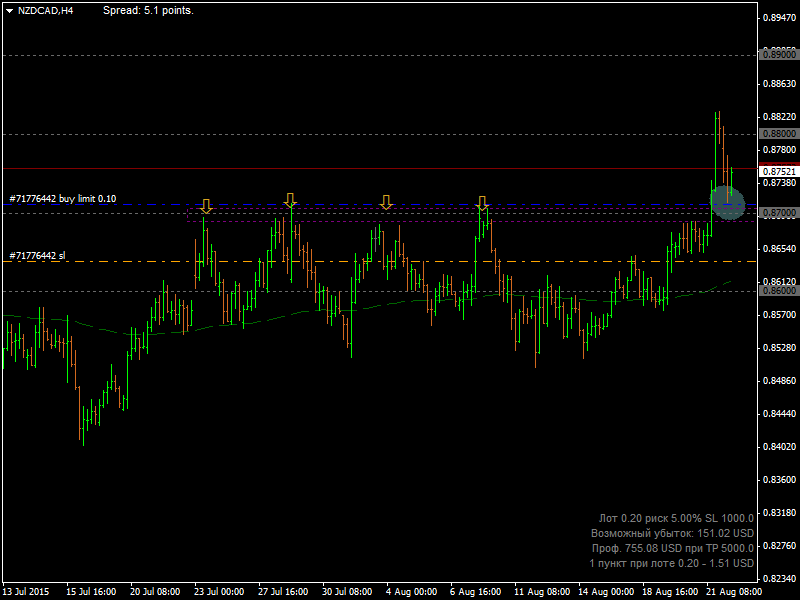This screenshot has width=800, height=600.
Task: Click the Возможный убыток: 151.02 USD text
Action: point(672,533)
